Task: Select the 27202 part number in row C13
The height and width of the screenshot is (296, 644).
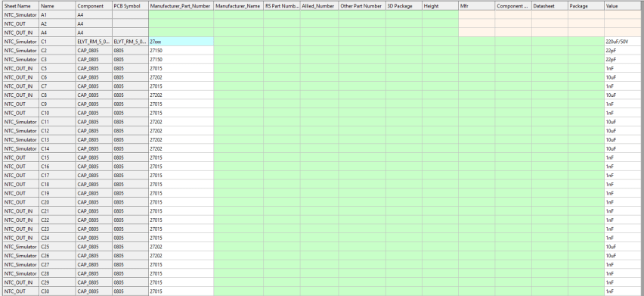Action: pyautogui.click(x=181, y=140)
